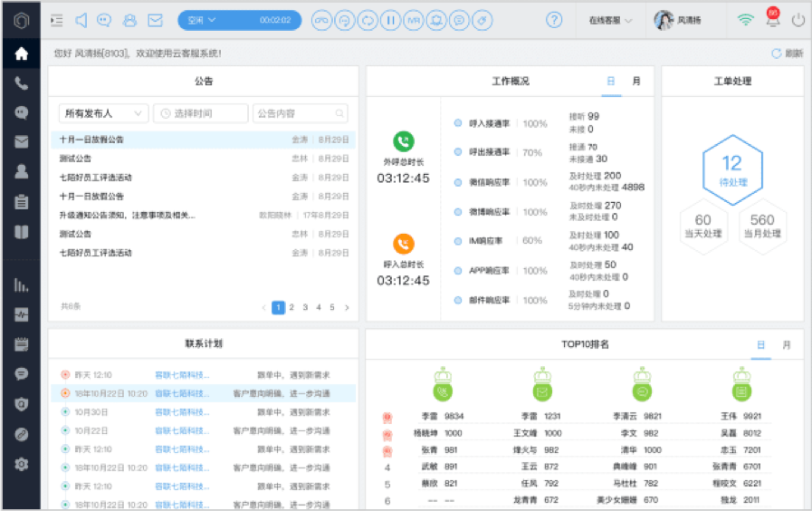This screenshot has width=812, height=511.
Task: Click the 560 当月处理 hexagon tile
Action: tap(762, 226)
